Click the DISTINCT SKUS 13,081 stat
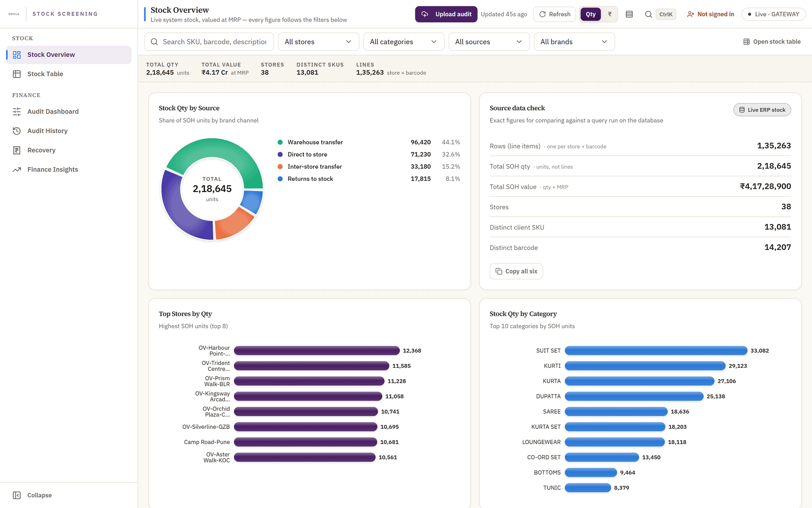Screen dimensions: 812x508 320,69
